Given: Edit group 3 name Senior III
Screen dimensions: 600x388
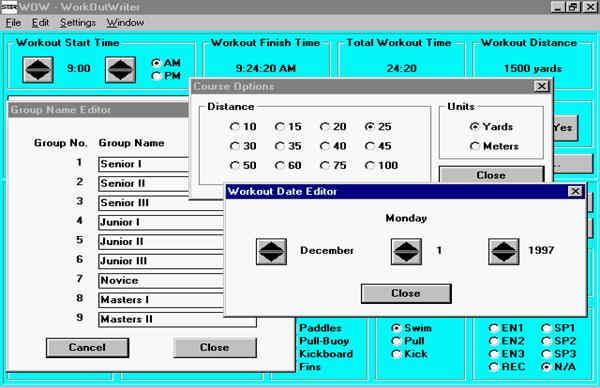Looking at the screenshot, I should point(161,203).
